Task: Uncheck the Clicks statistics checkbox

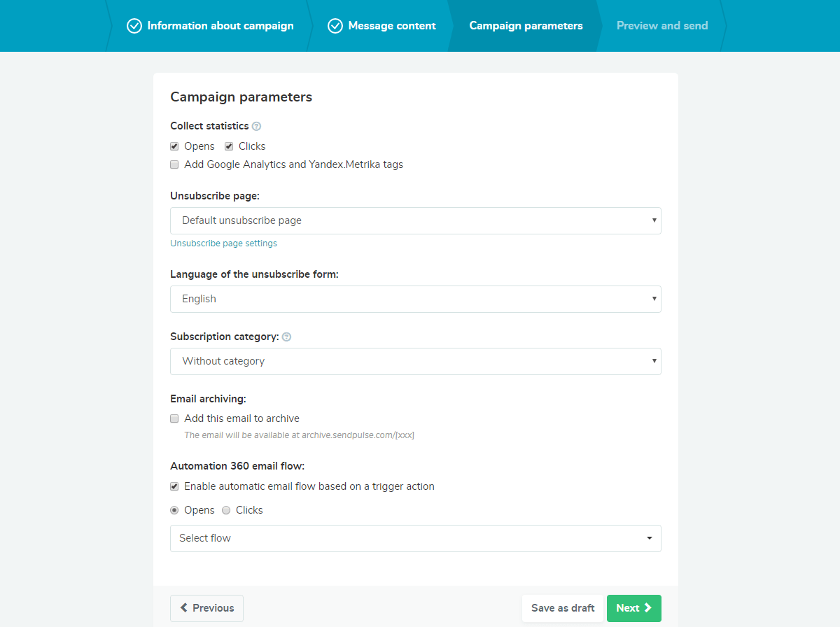Action: (x=229, y=146)
